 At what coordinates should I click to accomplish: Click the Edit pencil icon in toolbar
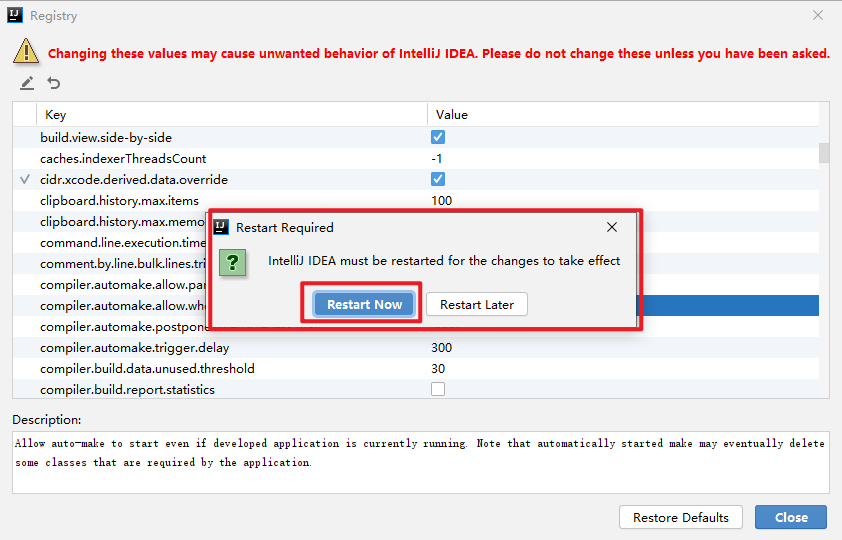click(27, 83)
